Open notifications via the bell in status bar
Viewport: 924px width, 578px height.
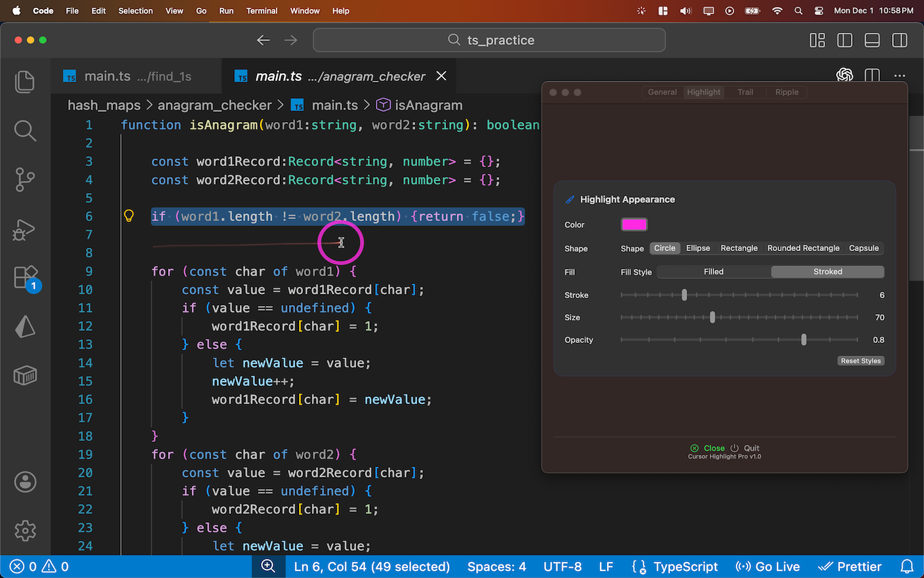click(x=907, y=566)
